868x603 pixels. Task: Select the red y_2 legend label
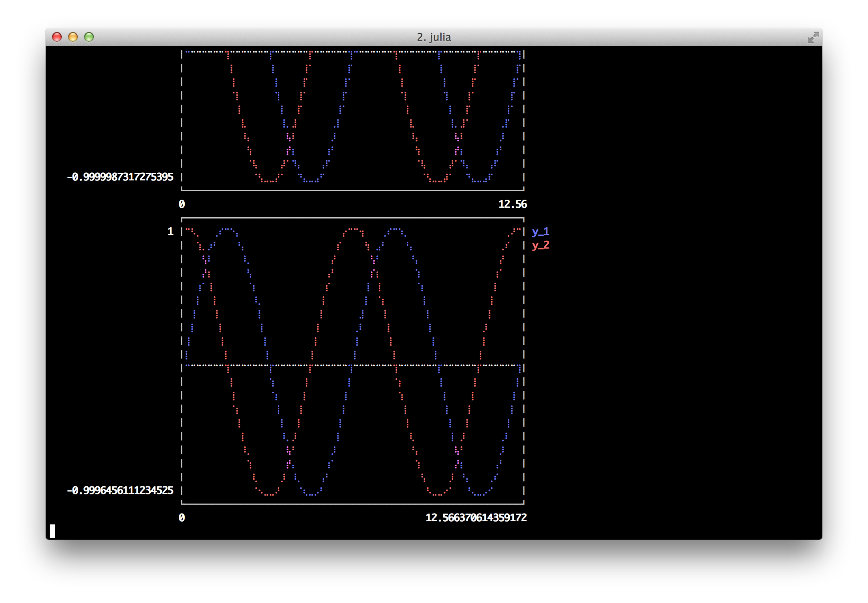pyautogui.click(x=540, y=245)
